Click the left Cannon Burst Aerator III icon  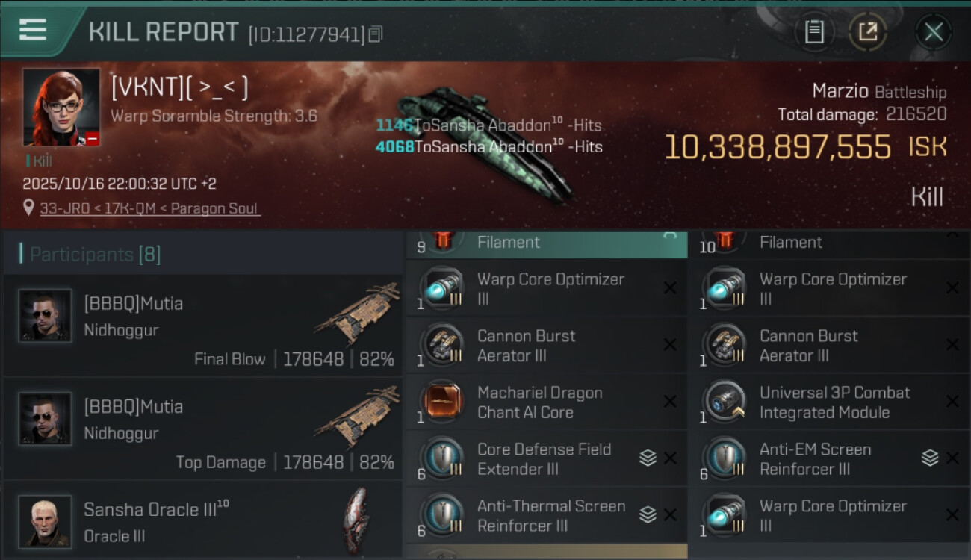(x=441, y=345)
